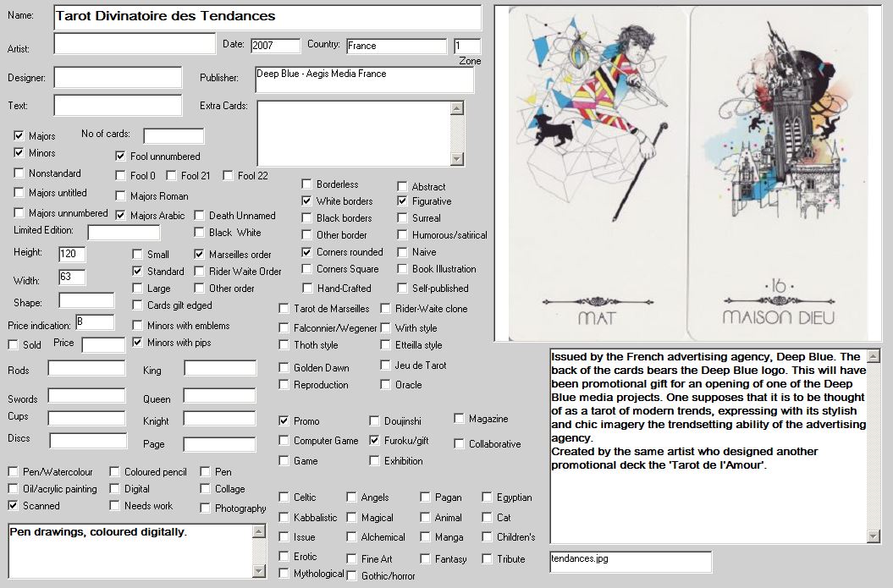Tick the Fine Art theme checkbox
This screenshot has width=893, height=588.
352,559
